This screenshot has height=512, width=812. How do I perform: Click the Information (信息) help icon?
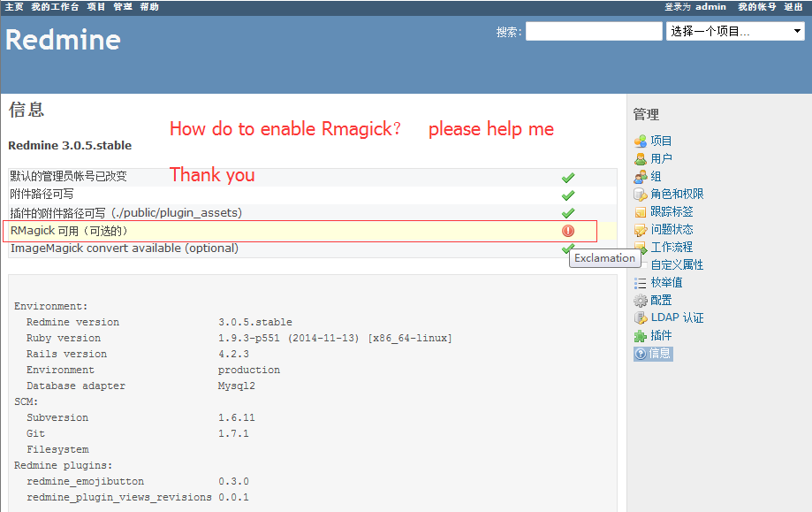641,354
